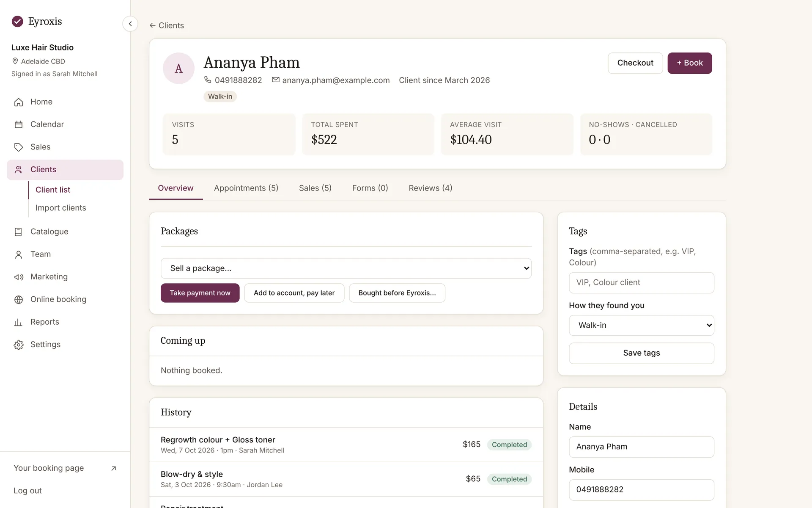Open the Sell a package dropdown

click(x=346, y=268)
